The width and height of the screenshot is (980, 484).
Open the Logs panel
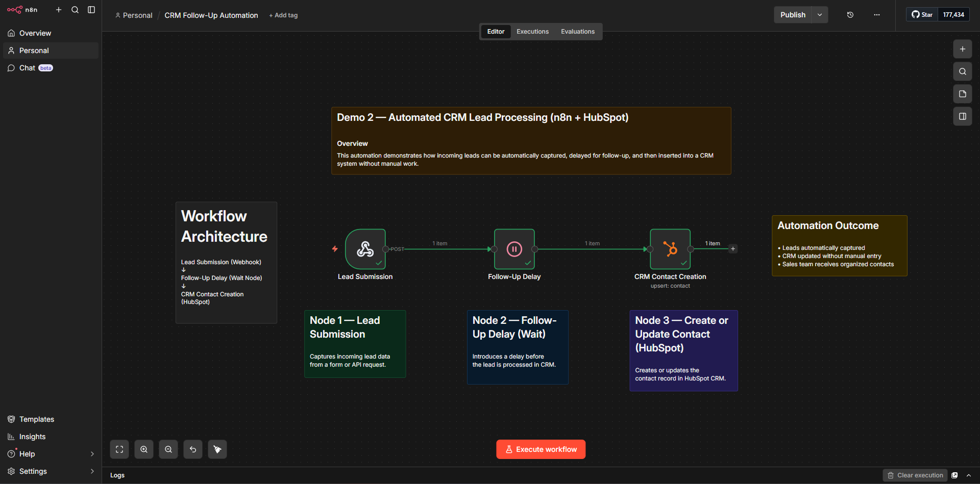click(x=117, y=475)
